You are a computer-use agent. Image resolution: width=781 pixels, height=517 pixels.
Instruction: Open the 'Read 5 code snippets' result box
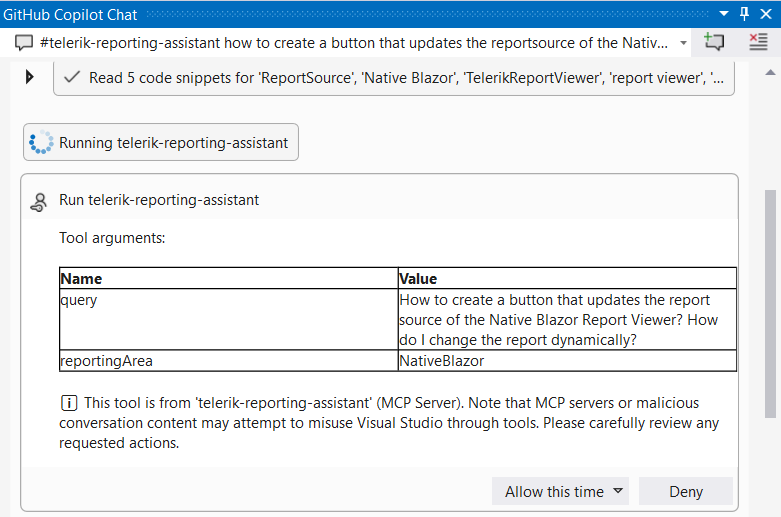[x=393, y=78]
